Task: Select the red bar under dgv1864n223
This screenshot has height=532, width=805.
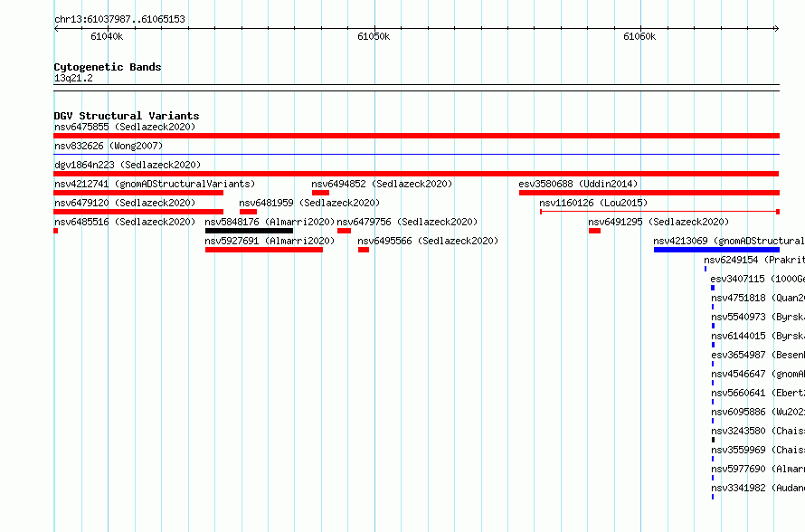Action: pos(416,174)
